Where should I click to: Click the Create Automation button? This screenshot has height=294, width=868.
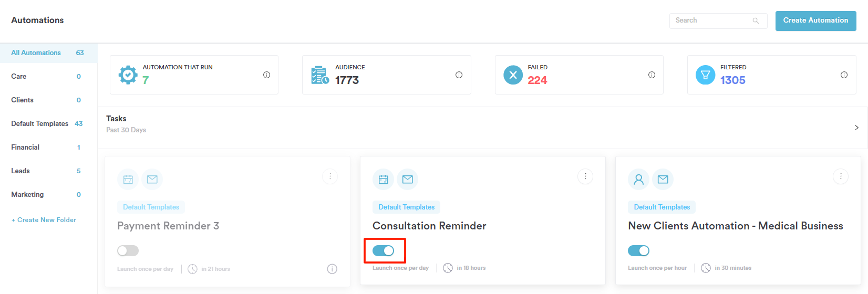(x=815, y=21)
